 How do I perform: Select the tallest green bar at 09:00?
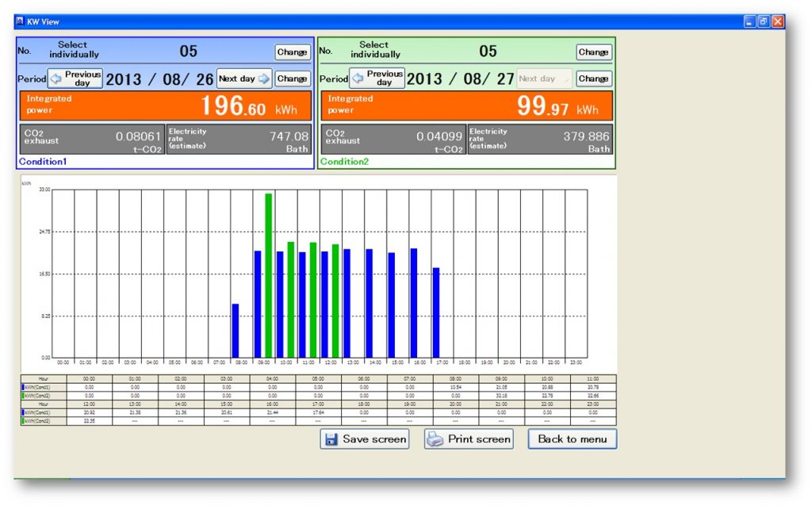[x=269, y=274]
